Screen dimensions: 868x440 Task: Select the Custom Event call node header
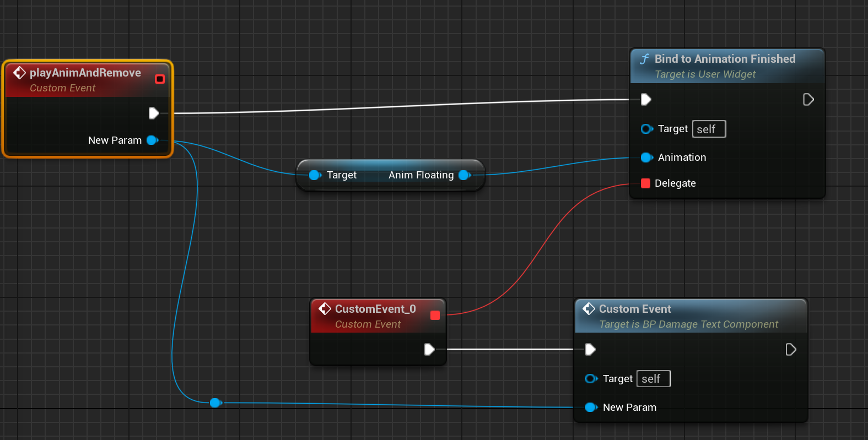coord(691,316)
